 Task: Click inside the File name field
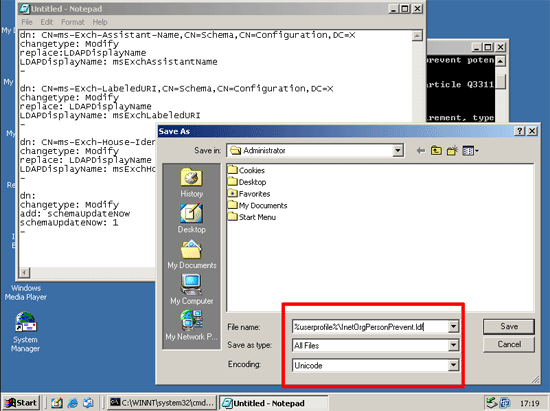pos(370,327)
